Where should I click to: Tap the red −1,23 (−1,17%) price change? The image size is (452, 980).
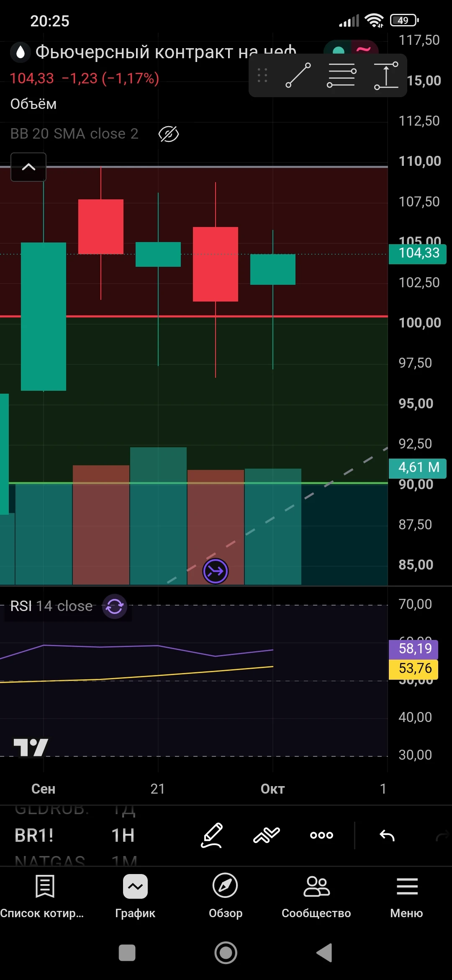pyautogui.click(x=110, y=78)
